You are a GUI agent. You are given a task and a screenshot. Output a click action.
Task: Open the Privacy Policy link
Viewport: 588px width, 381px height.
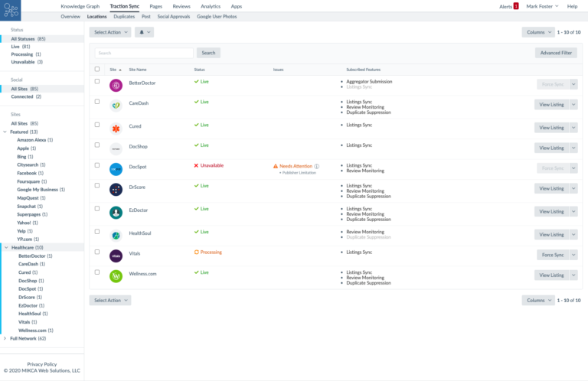(x=41, y=364)
